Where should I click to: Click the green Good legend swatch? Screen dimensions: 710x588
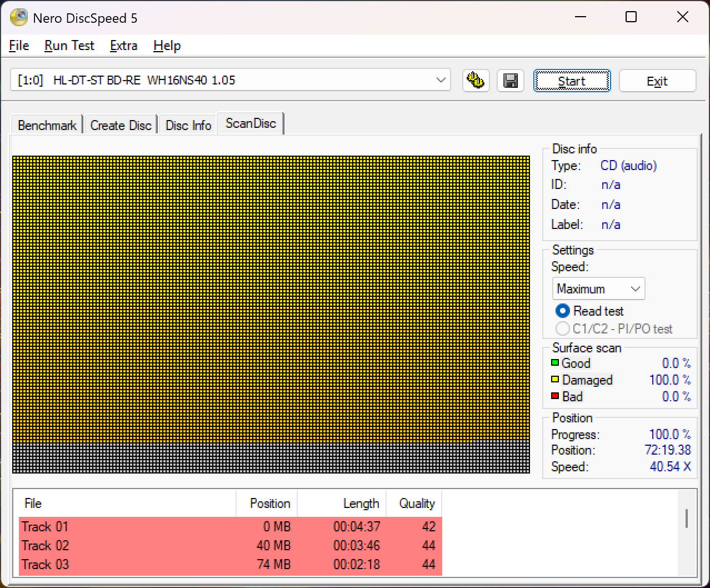click(x=554, y=363)
